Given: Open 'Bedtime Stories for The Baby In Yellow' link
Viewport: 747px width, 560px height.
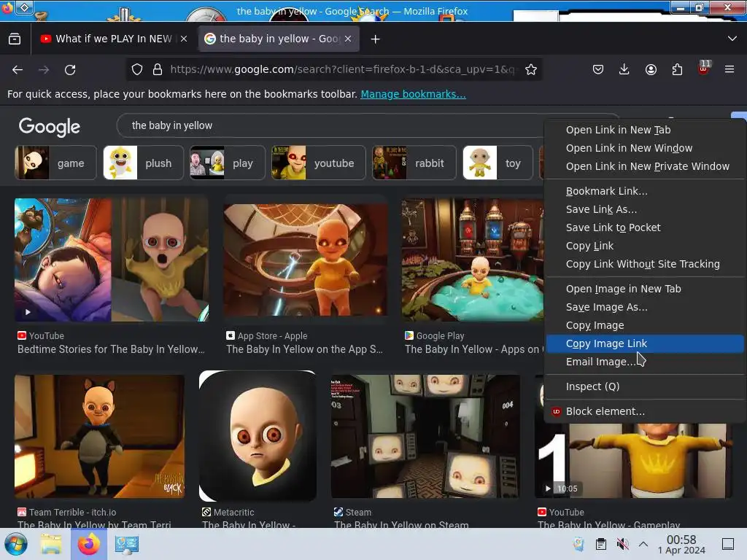Looking at the screenshot, I should coord(111,349).
